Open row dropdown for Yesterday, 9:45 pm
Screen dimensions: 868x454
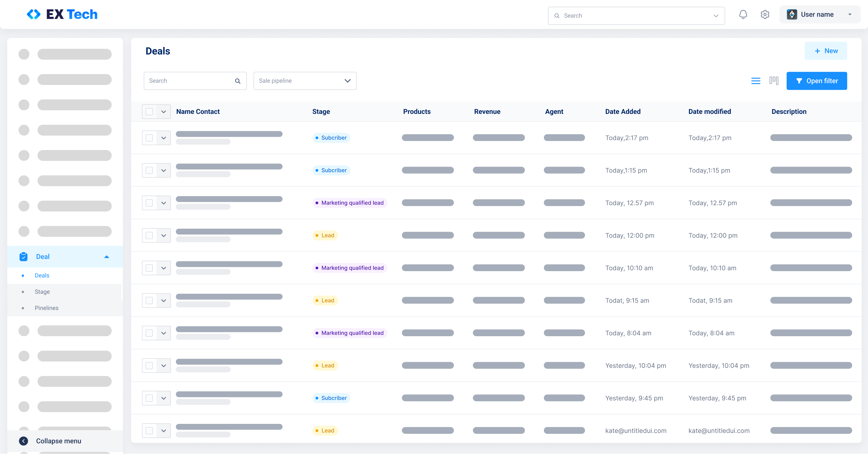pyautogui.click(x=163, y=398)
